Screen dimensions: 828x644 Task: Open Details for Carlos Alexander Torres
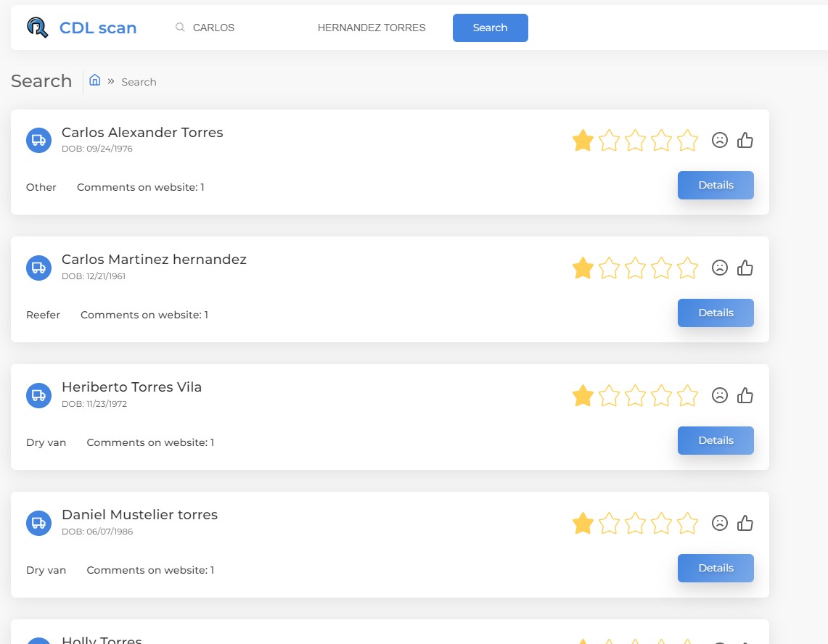coord(716,185)
